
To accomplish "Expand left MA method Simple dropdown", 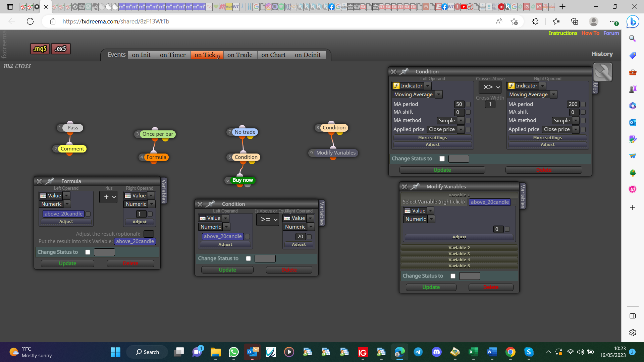I will point(461,121).
